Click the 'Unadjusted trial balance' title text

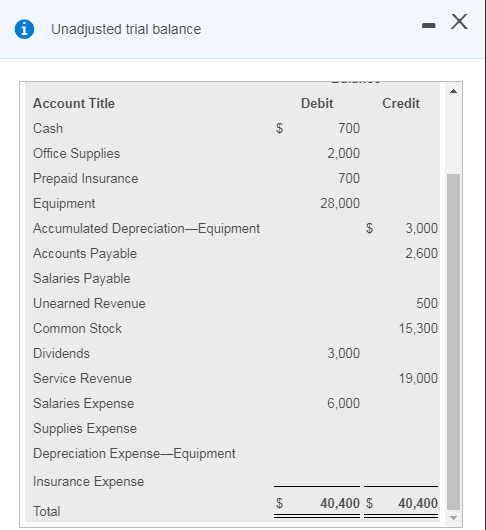(126, 29)
